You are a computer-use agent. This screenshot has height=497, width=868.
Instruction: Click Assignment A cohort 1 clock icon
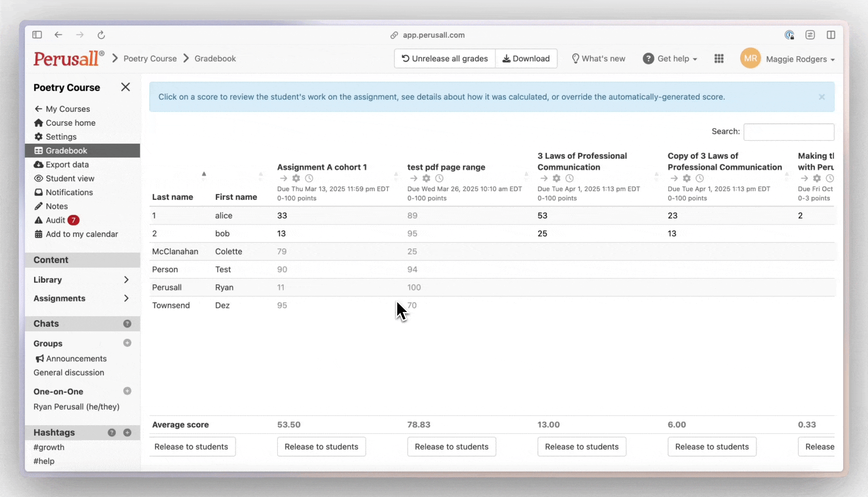click(309, 179)
